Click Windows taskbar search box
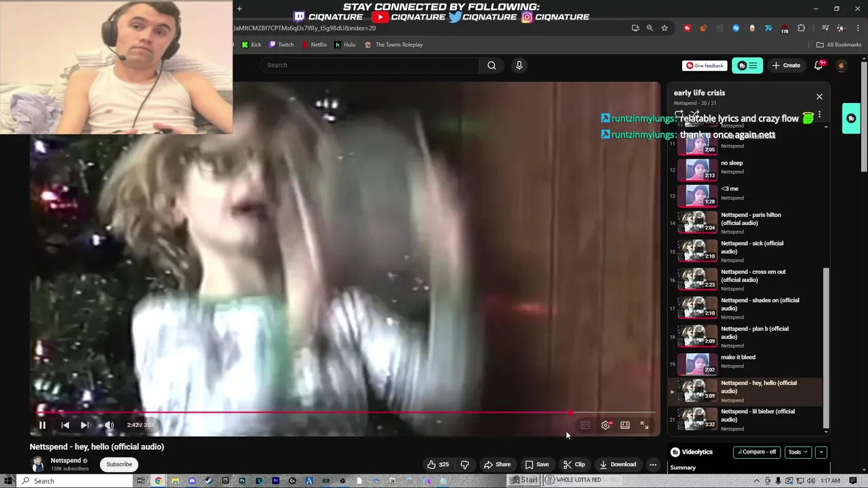Image resolution: width=868 pixels, height=488 pixels. [x=75, y=481]
